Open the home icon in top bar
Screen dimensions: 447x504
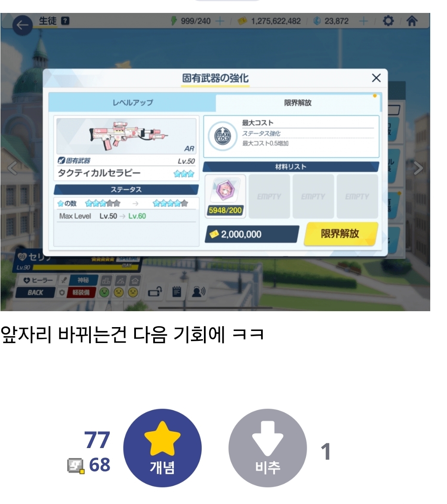coord(412,21)
